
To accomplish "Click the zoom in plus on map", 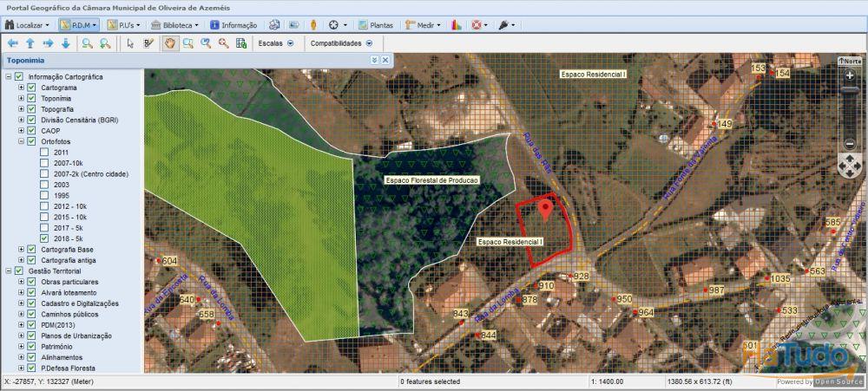I will tap(849, 76).
